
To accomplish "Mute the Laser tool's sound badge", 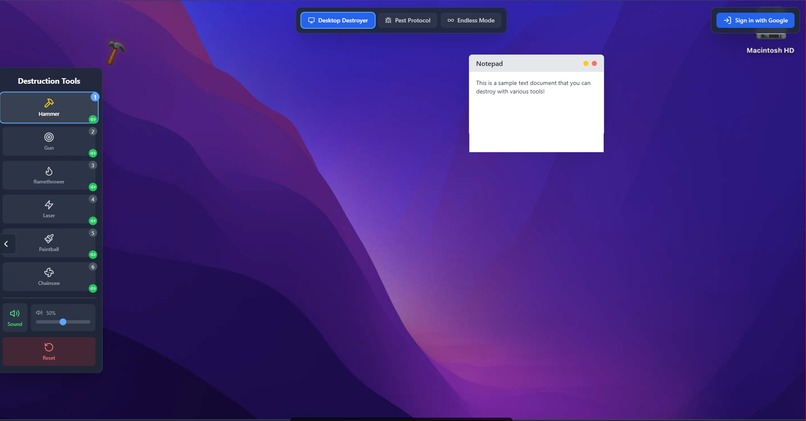I will [93, 221].
